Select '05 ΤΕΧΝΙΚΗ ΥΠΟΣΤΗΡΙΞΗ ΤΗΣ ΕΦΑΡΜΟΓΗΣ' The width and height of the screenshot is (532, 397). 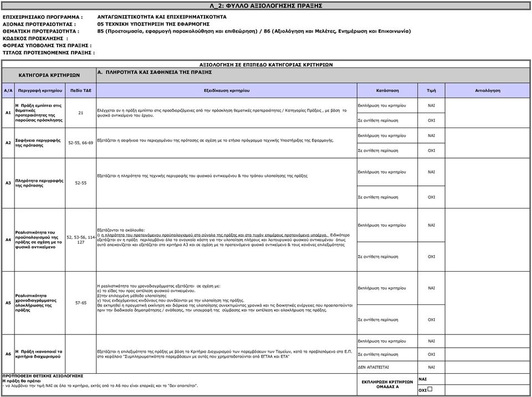pyautogui.click(x=154, y=24)
